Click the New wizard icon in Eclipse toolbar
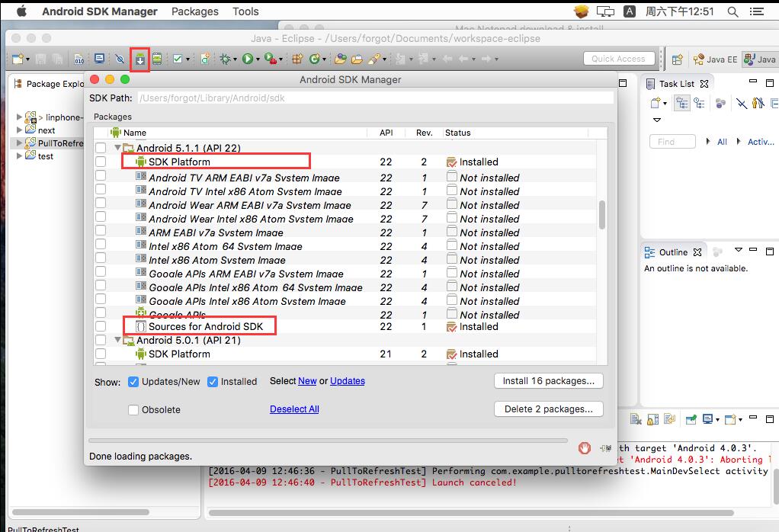 click(18, 59)
